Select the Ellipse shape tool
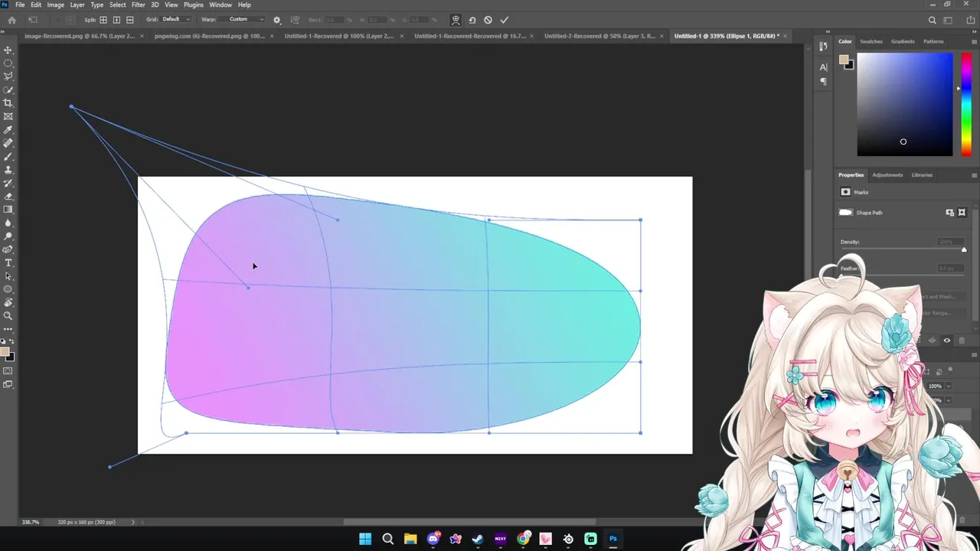The height and width of the screenshot is (551, 980). tap(8, 289)
